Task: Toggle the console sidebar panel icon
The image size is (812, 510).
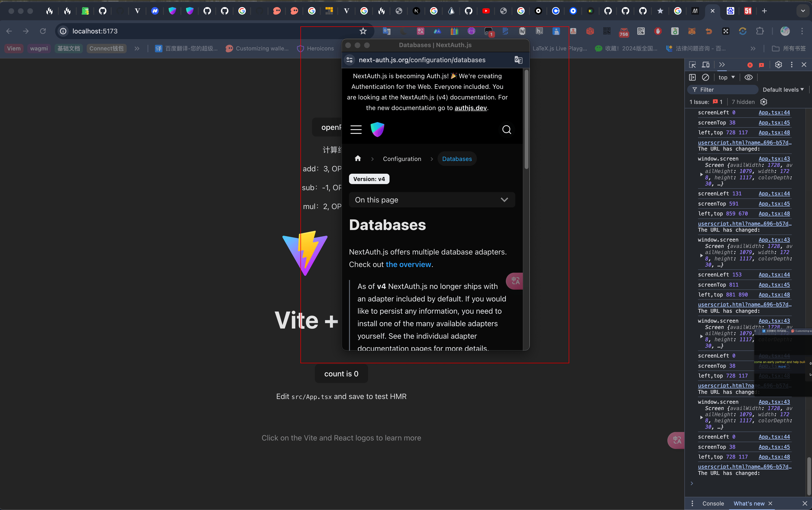Action: tap(692, 77)
